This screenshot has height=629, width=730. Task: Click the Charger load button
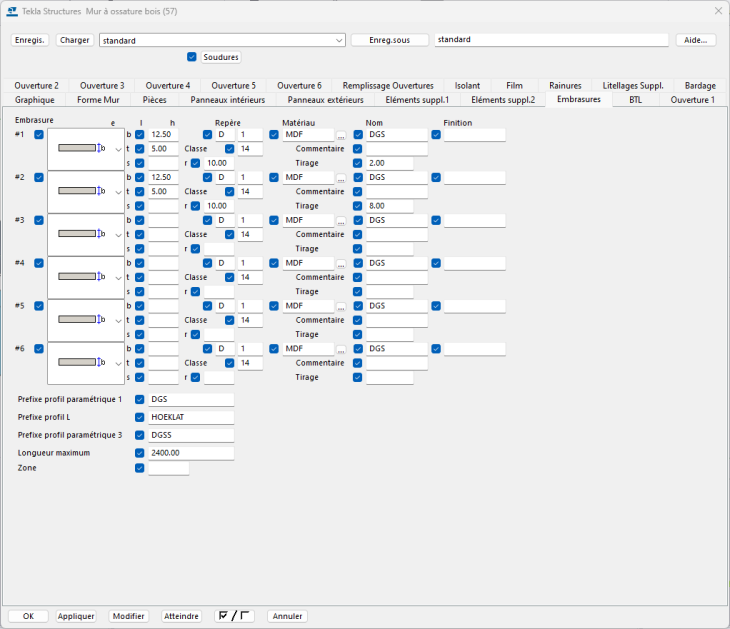74,40
